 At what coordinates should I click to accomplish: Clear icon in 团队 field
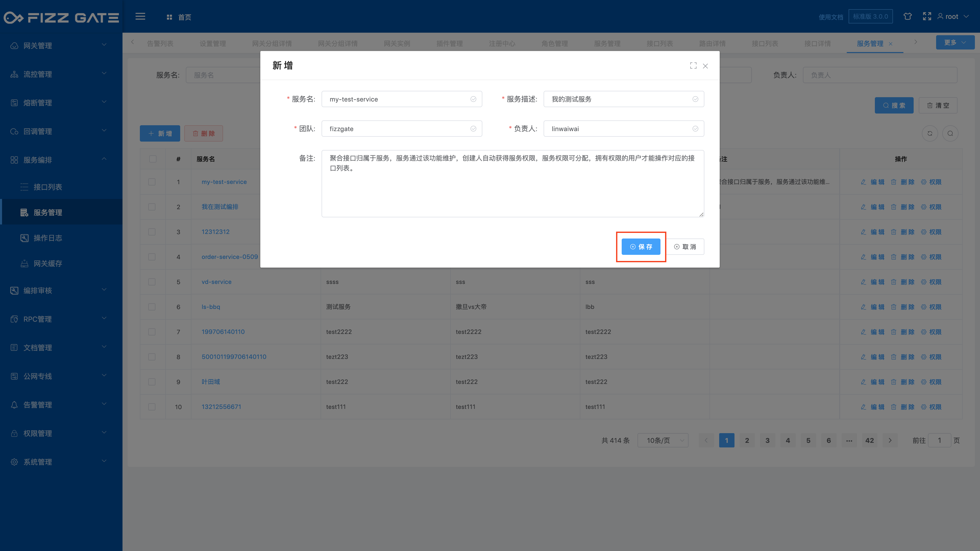coord(473,129)
